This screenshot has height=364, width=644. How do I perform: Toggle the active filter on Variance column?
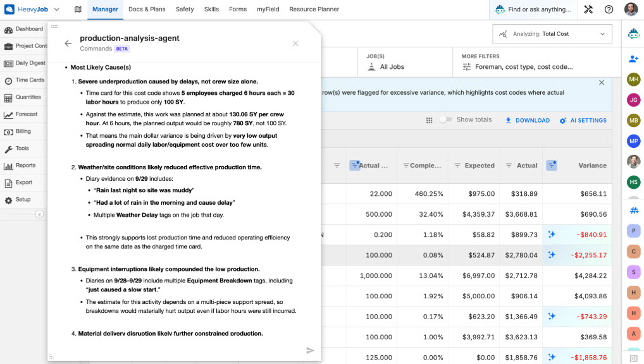552,166
